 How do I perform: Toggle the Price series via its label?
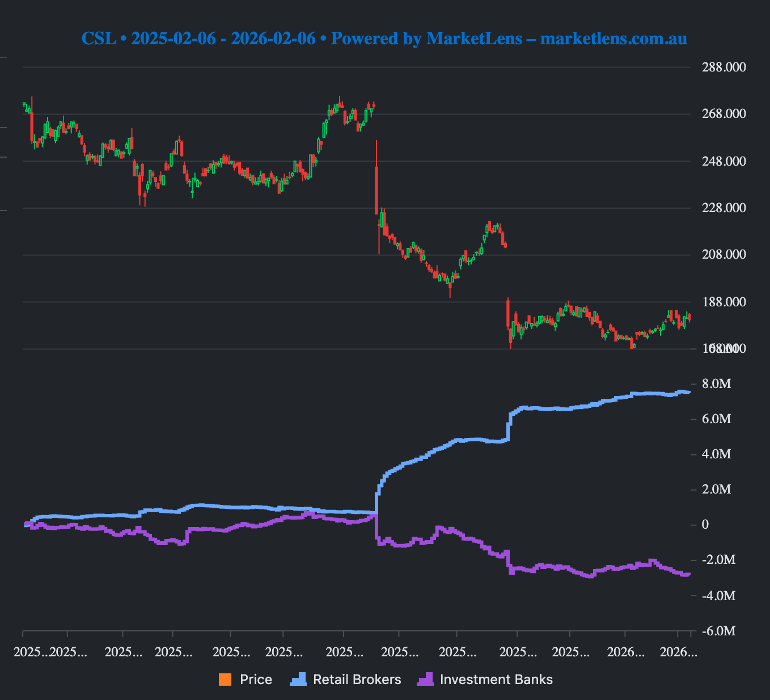click(256, 680)
